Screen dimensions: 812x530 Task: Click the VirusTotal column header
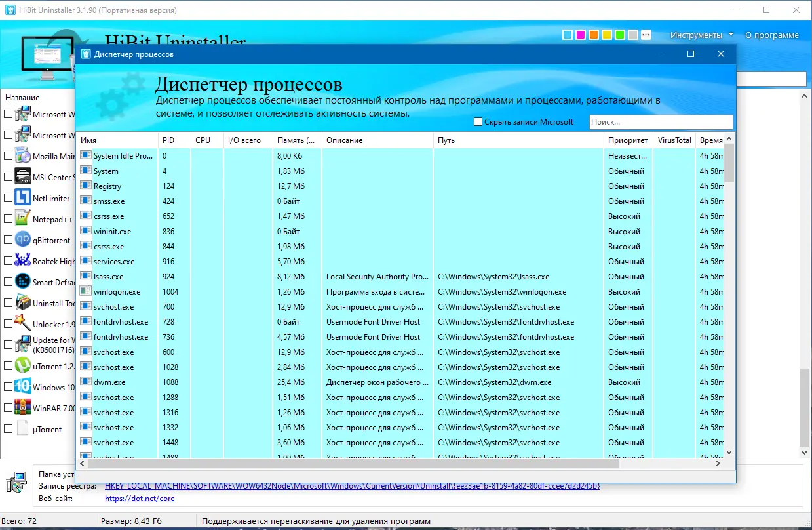674,140
